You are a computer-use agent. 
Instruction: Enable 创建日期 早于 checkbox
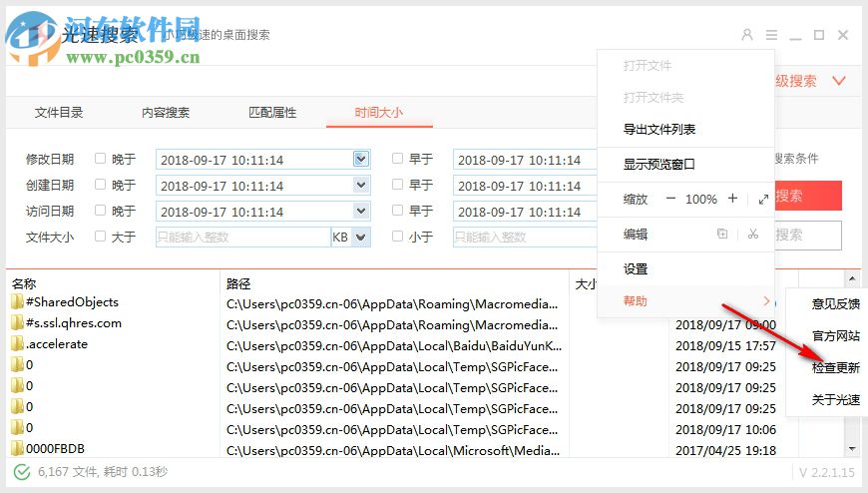397,184
